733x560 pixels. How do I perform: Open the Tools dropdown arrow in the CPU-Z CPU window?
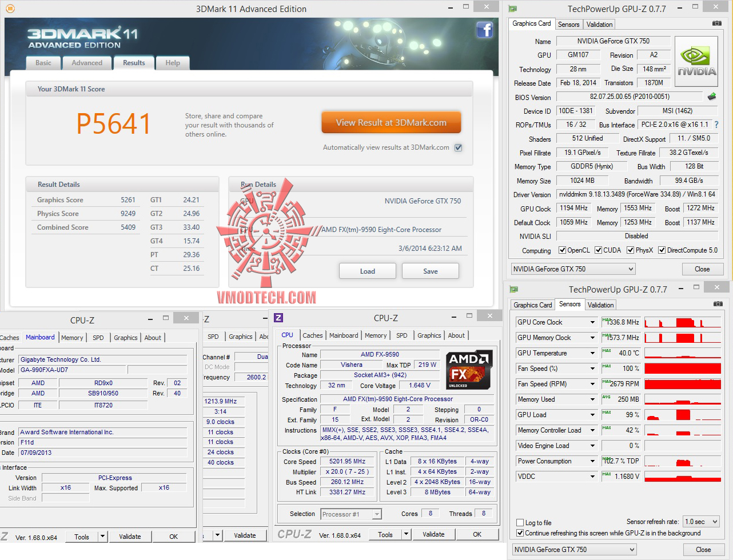pos(406,535)
